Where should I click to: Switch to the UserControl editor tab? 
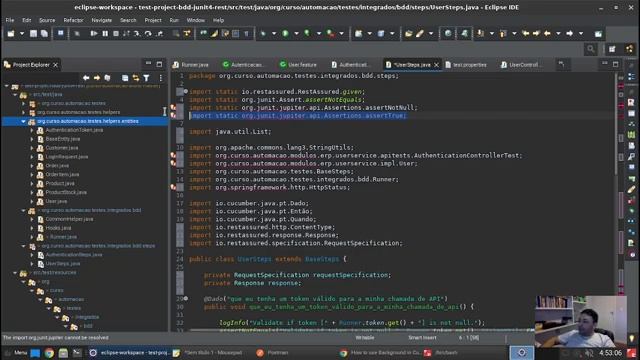[520, 65]
